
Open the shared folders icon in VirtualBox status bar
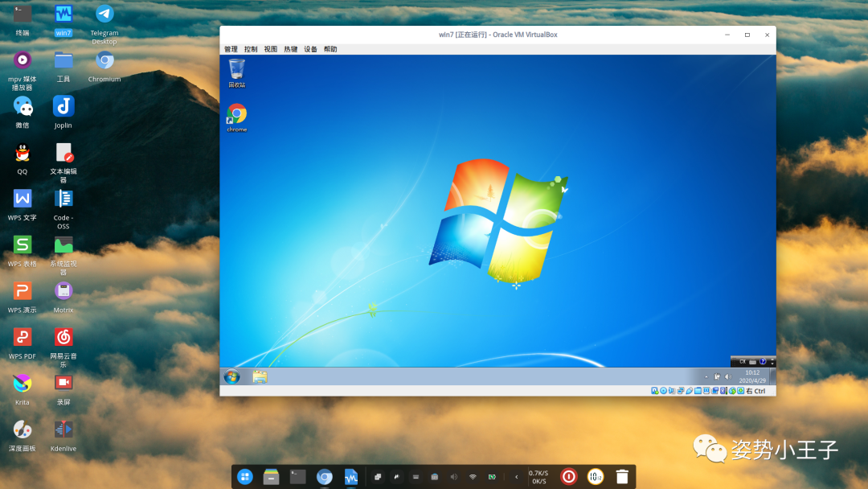click(x=698, y=390)
